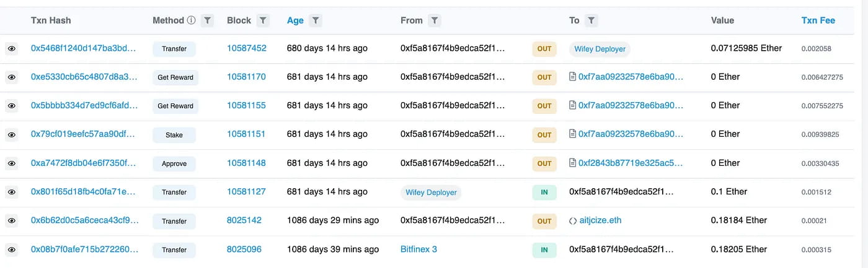Image resolution: width=868 pixels, height=268 pixels.
Task: Click the eye icon for the Stake transaction
Action: pos(12,134)
